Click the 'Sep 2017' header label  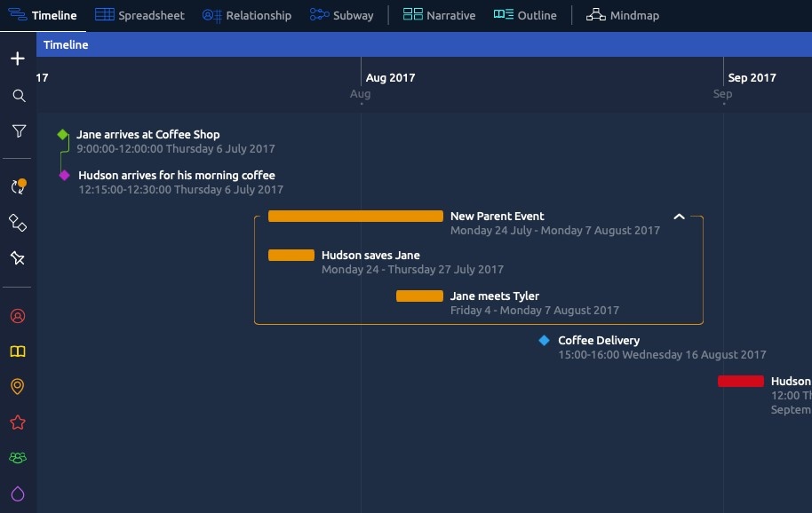pyautogui.click(x=752, y=77)
